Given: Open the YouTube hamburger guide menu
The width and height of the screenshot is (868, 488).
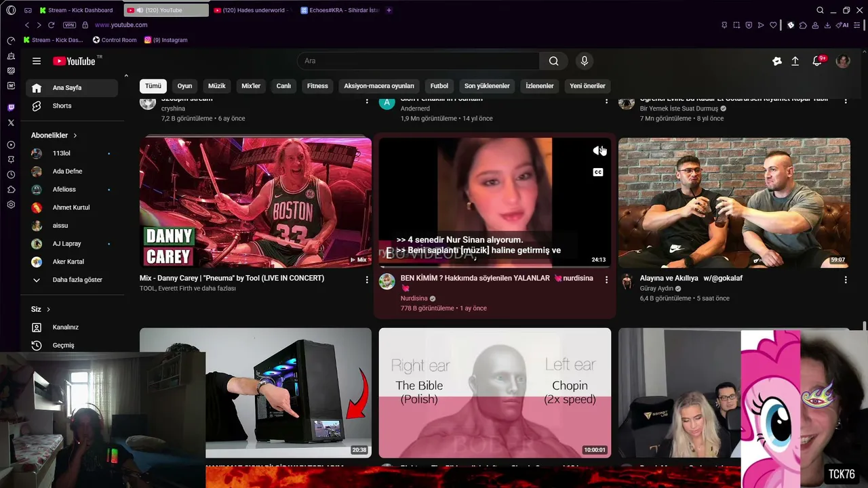Looking at the screenshot, I should (37, 61).
